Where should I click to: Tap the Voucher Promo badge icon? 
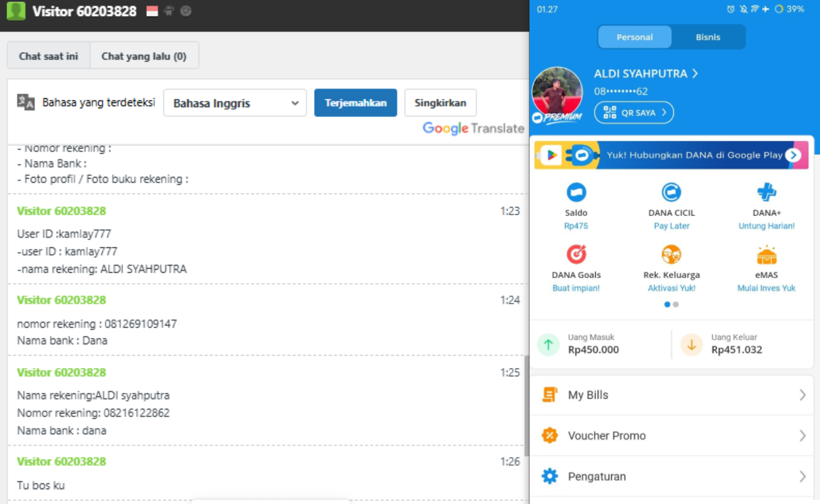click(550, 435)
